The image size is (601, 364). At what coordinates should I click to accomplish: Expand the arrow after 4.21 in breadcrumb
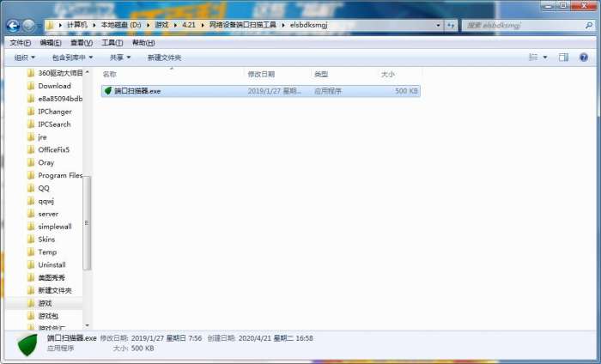pyautogui.click(x=203, y=25)
